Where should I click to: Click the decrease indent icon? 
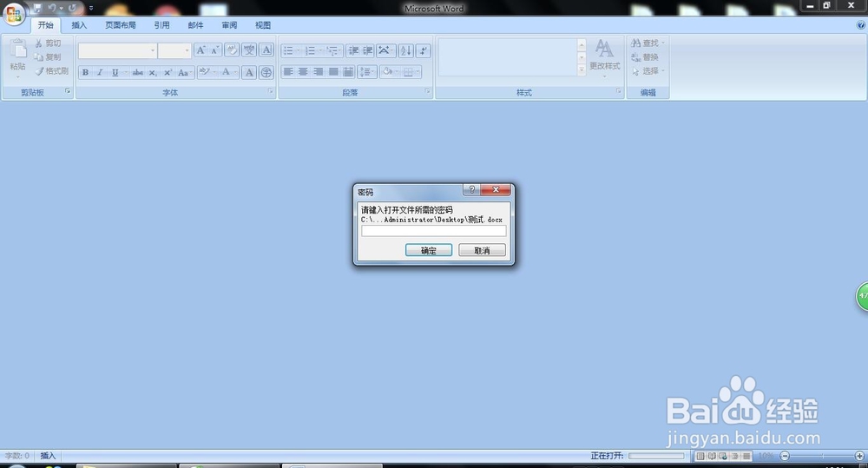pos(354,51)
